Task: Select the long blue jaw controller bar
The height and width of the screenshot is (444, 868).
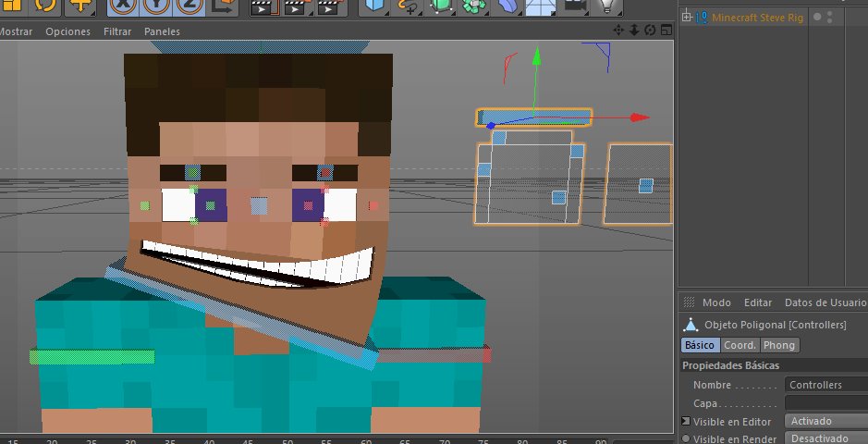Action: (241, 314)
